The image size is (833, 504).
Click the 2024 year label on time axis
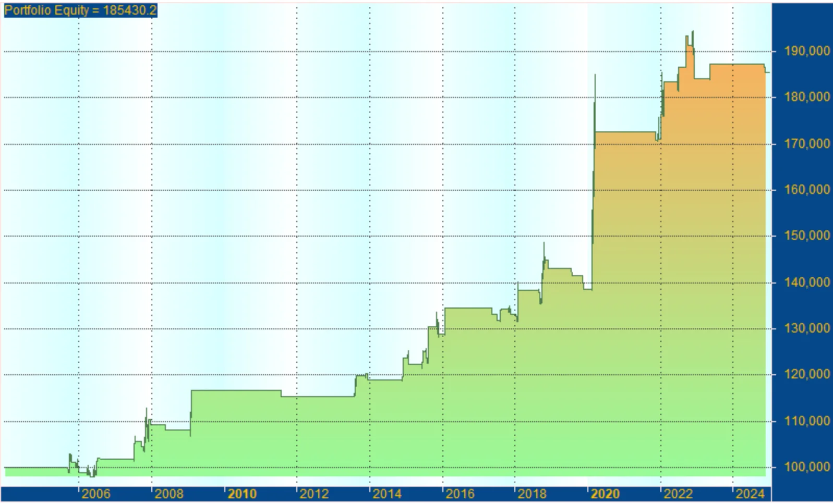coord(750,494)
